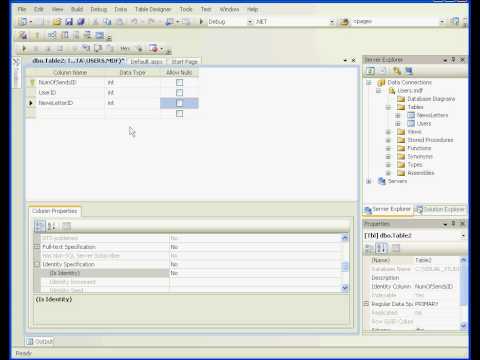Open the Tools menu

(x=186, y=9)
